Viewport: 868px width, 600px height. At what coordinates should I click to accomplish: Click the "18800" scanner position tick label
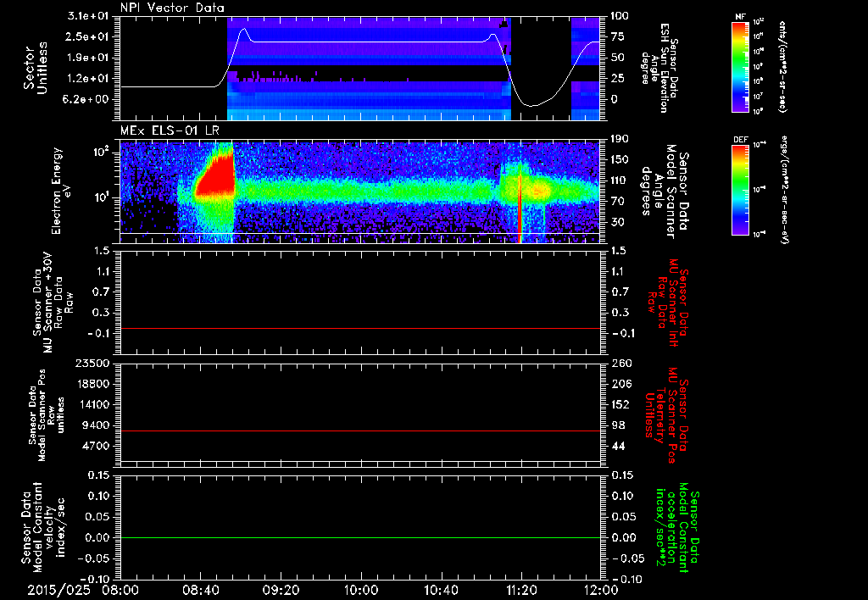(x=94, y=384)
